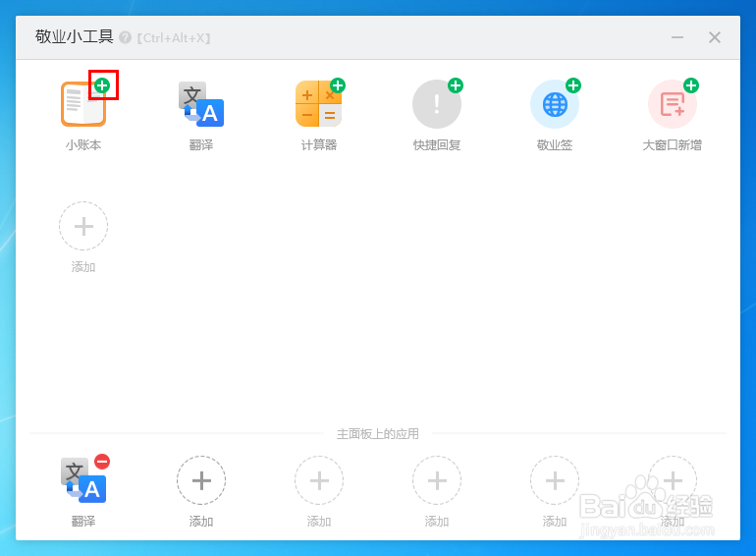
Task: Open the 快捷回复 exclamation icon
Action: point(437,104)
